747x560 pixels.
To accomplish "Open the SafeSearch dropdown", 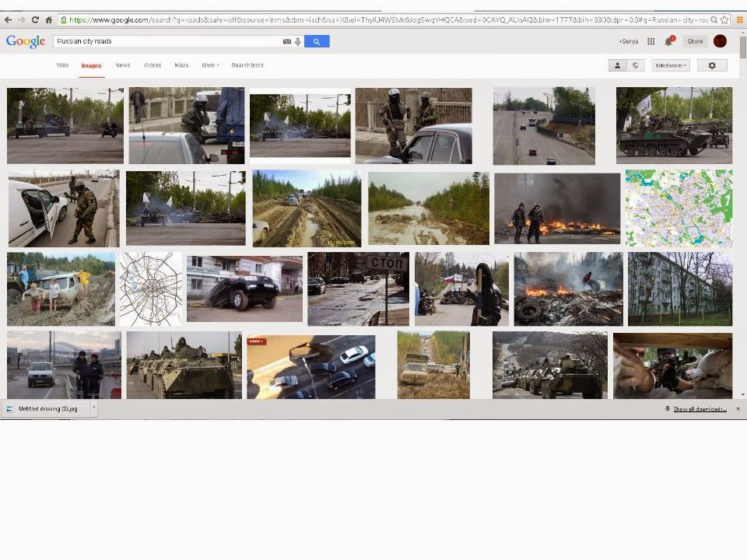I will pyautogui.click(x=671, y=65).
